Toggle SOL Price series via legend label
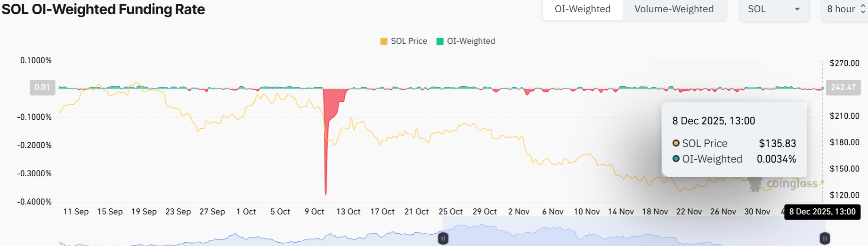 pos(409,41)
